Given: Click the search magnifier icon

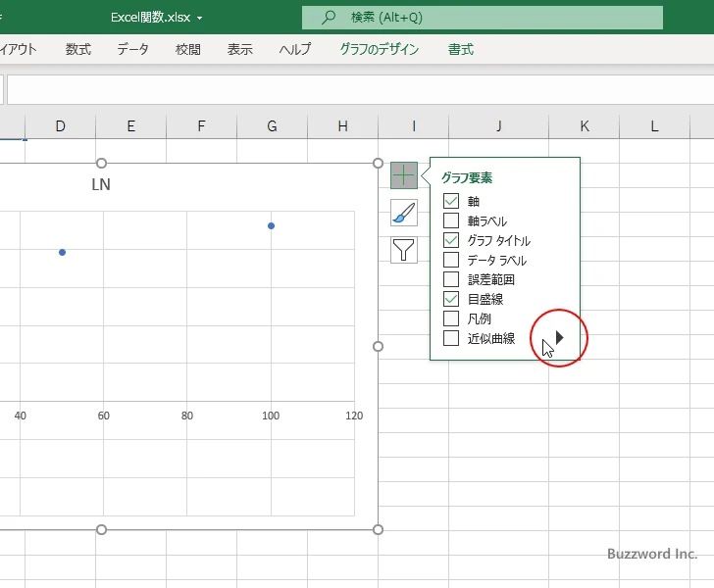Looking at the screenshot, I should coord(329,18).
